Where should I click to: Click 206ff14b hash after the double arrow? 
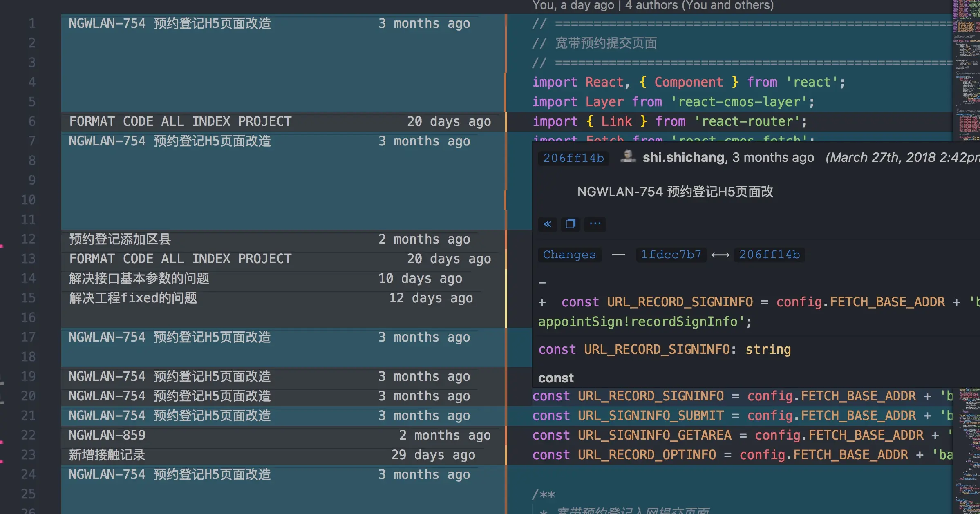click(769, 255)
